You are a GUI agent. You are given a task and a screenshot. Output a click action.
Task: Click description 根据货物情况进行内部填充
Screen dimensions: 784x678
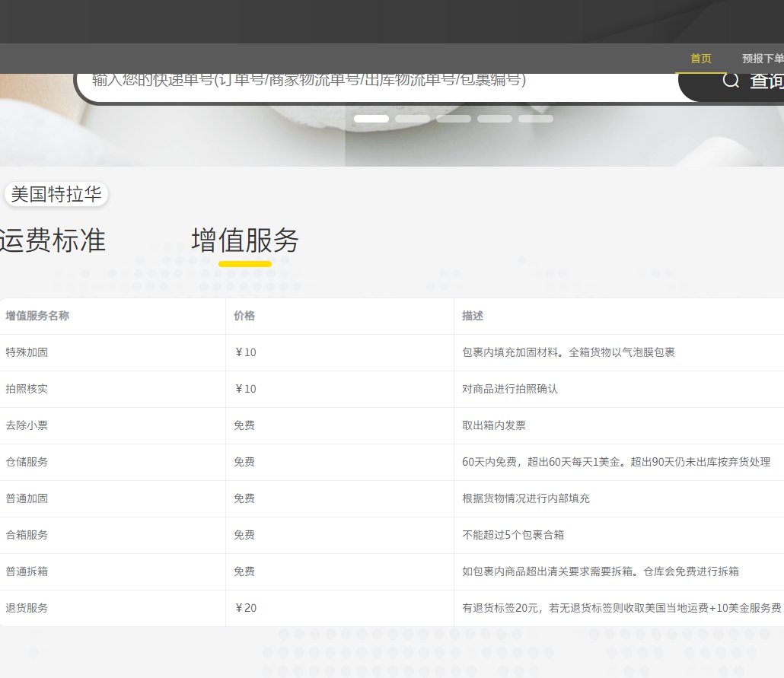526,498
